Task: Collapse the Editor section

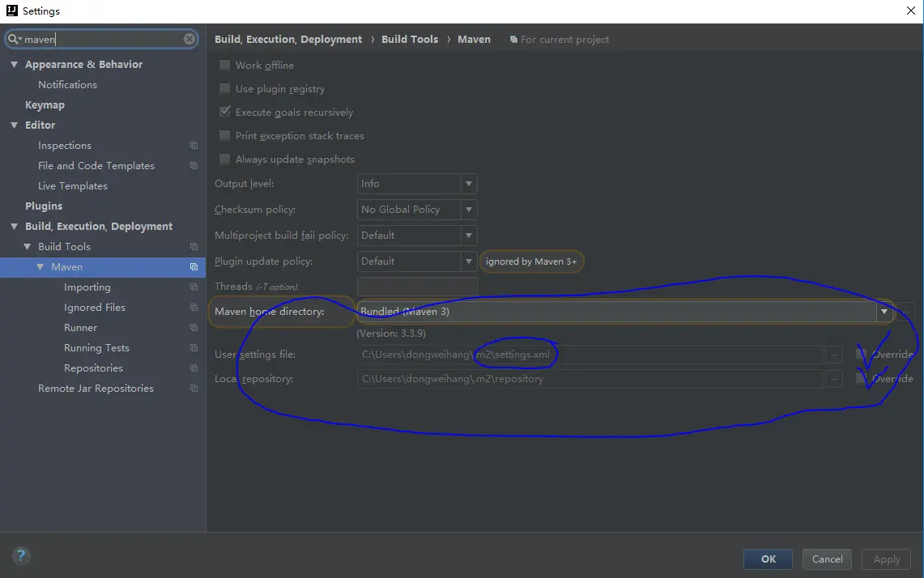Action: coord(14,125)
